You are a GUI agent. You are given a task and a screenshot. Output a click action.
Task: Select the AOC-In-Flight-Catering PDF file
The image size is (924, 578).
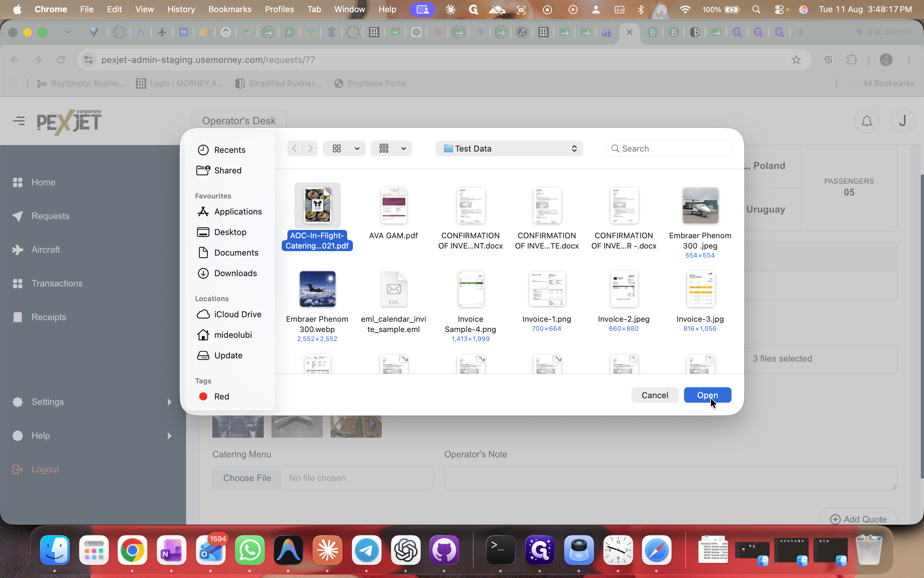point(317,217)
